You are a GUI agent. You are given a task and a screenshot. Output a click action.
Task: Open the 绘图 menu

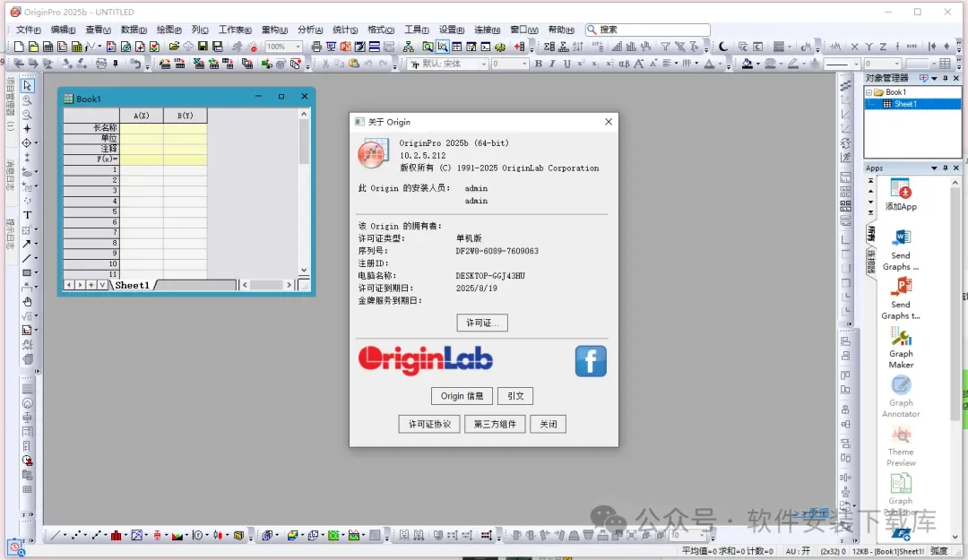[x=169, y=30]
